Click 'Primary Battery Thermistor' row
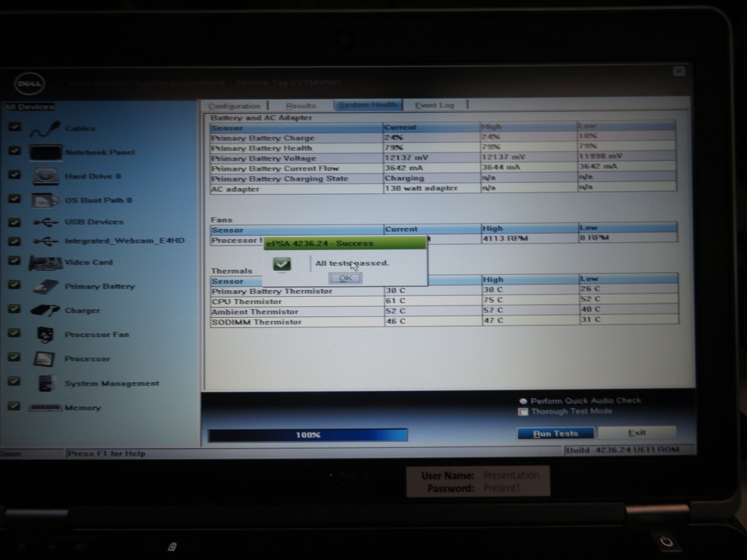 [x=444, y=290]
